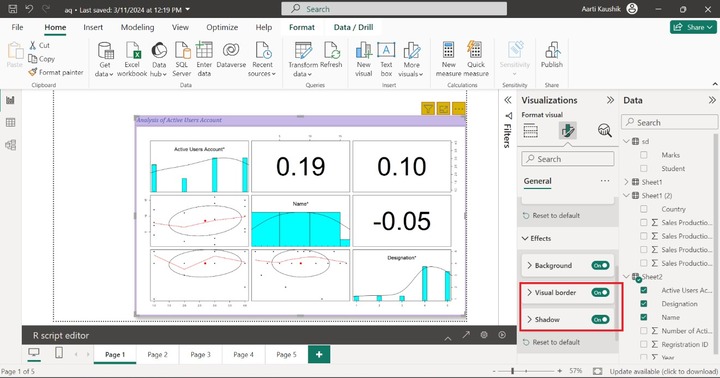Check the Marks field

click(644, 155)
